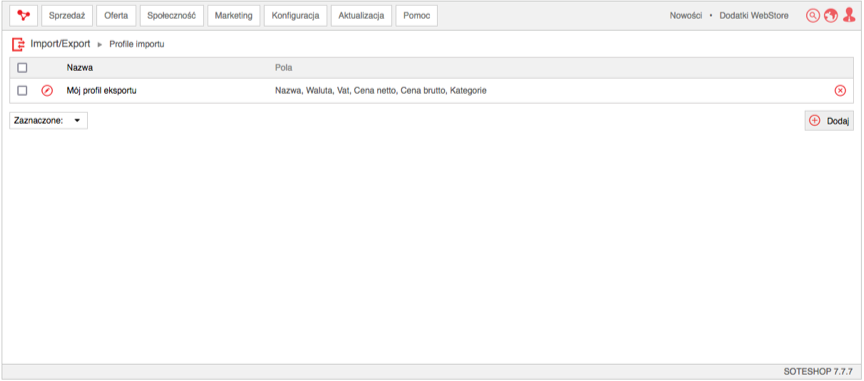
Task: Click the plus icon on Dodaj
Action: click(x=814, y=120)
